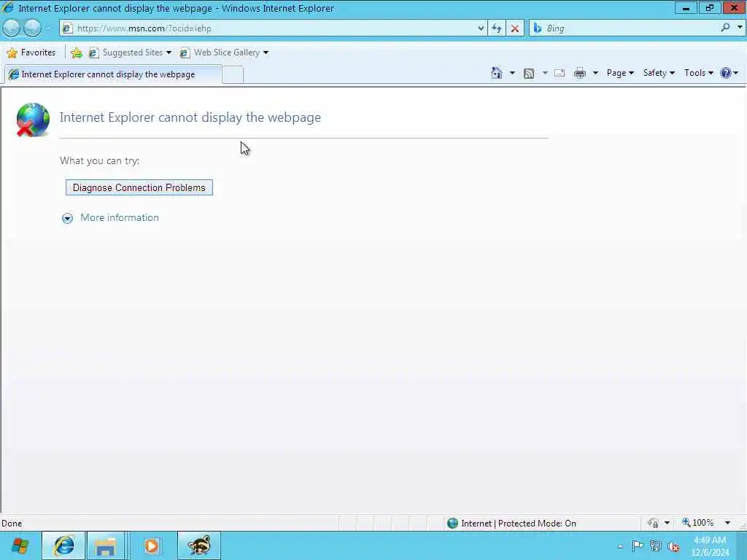
Task: Click the Show desktop button at taskbar end
Action: point(741,545)
